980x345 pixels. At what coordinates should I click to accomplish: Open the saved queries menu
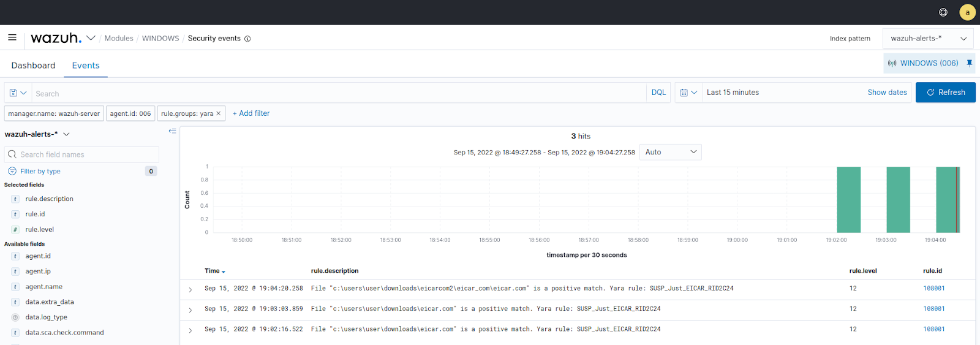(18, 93)
